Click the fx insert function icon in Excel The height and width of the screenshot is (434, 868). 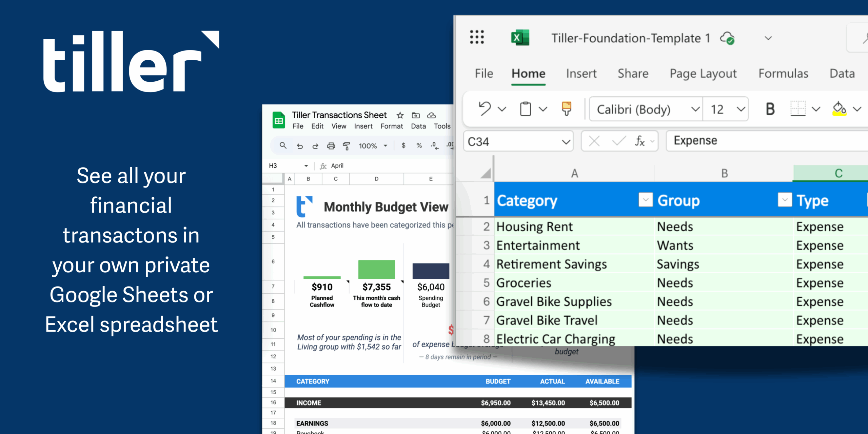click(640, 141)
